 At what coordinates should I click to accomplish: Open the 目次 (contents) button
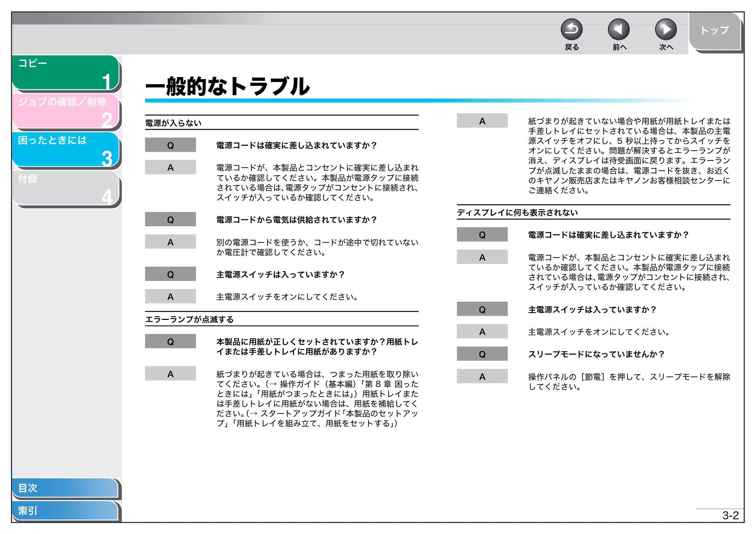pos(65,488)
